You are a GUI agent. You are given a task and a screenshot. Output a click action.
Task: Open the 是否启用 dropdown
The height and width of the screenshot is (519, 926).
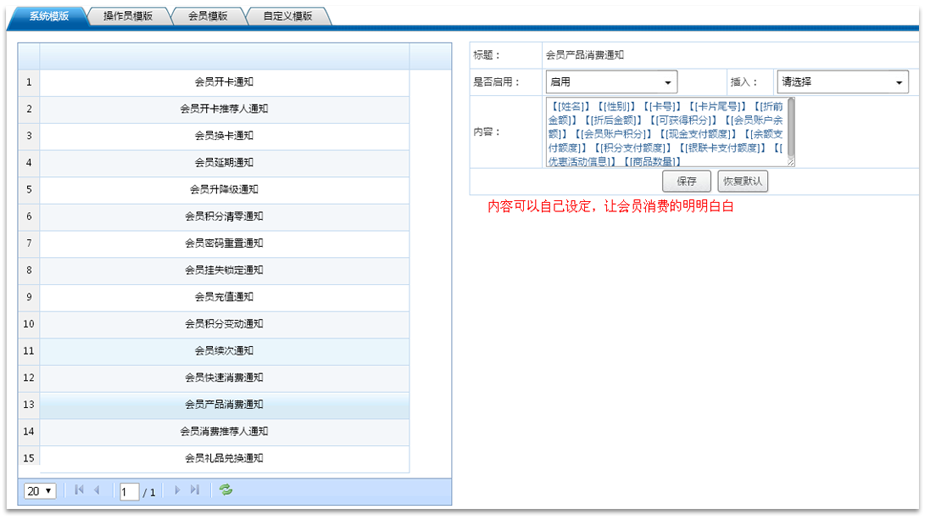611,82
